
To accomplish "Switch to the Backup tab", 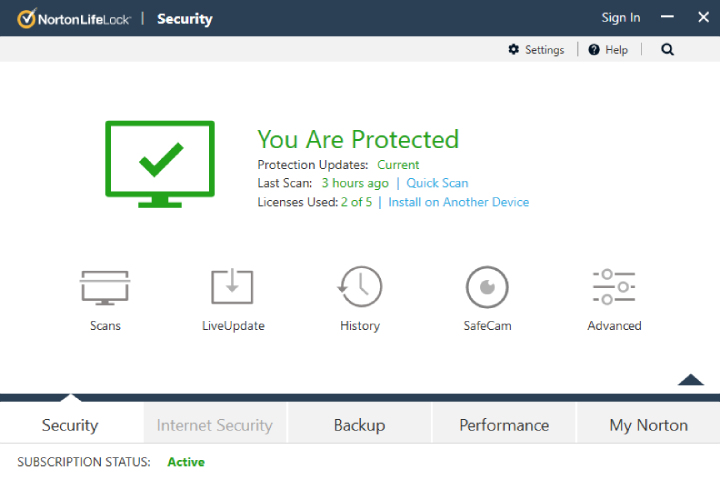I will coord(359,425).
